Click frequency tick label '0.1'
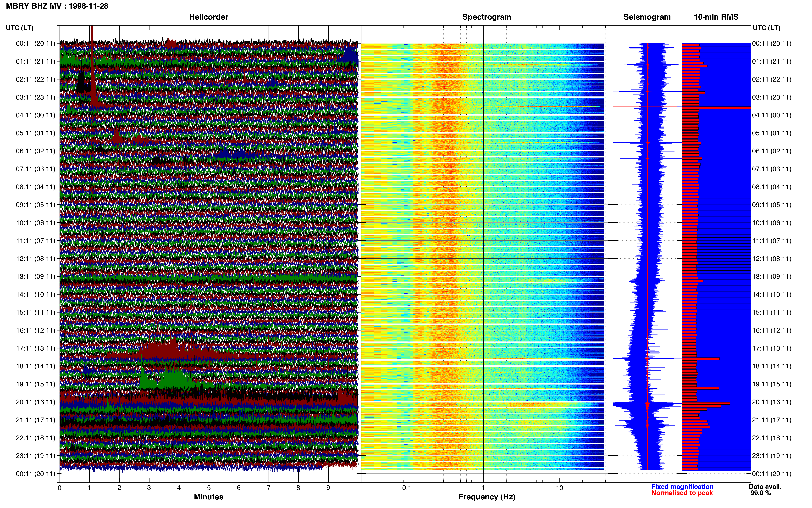812x508 pixels. pyautogui.click(x=407, y=488)
